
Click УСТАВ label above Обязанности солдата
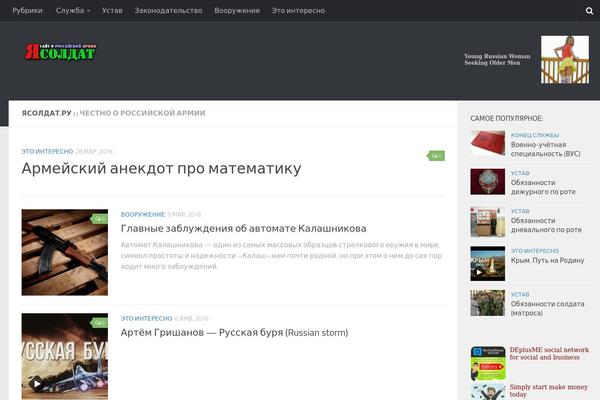click(520, 294)
